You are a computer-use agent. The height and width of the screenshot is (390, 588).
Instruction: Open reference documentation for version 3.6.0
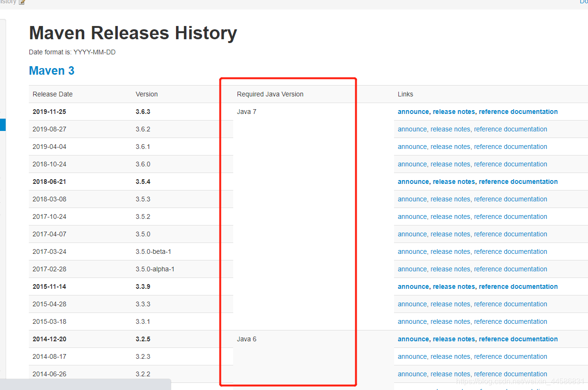510,165
